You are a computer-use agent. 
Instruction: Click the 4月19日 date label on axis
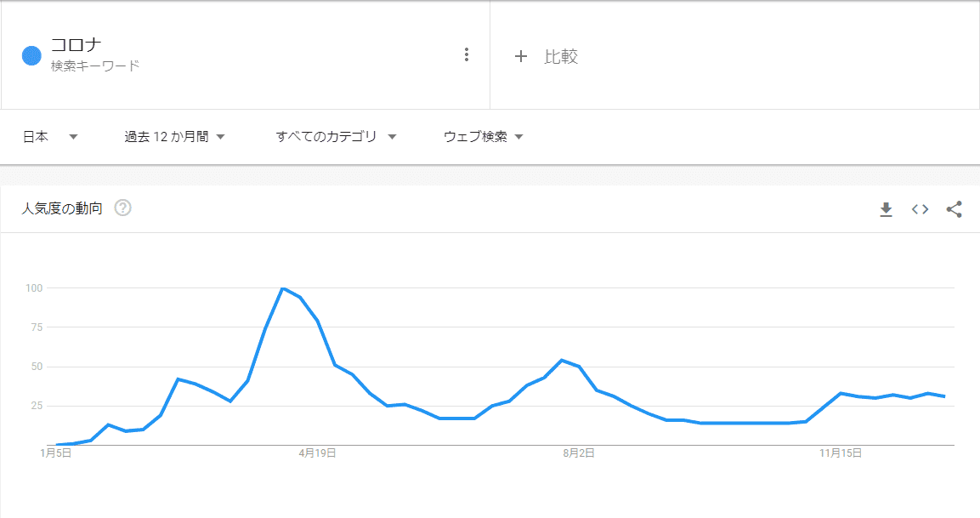coord(317,453)
